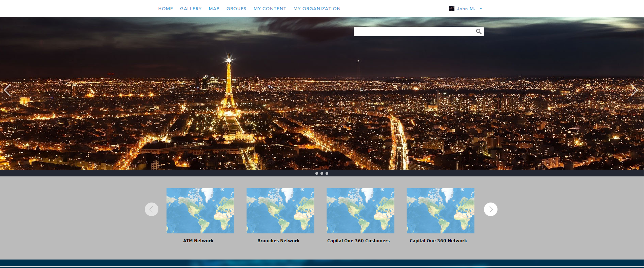Image resolution: width=644 pixels, height=268 pixels.
Task: Open MY ORGANIZATION page
Action: pos(317,9)
